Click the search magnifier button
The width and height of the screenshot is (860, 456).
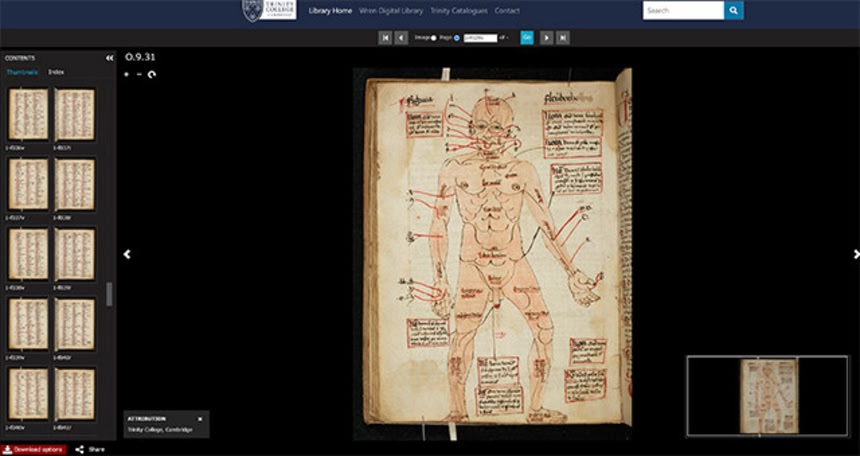pos(734,11)
